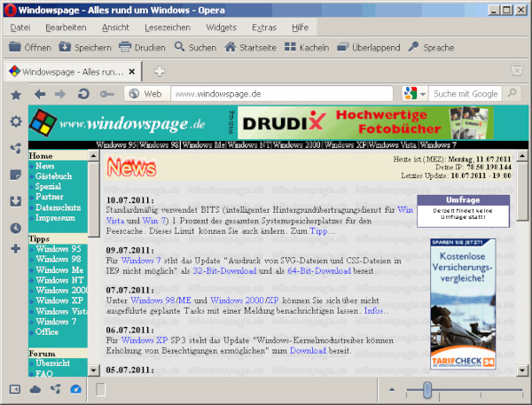Open the History clock panel in sidebar
This screenshot has height=405, width=532.
point(15,228)
